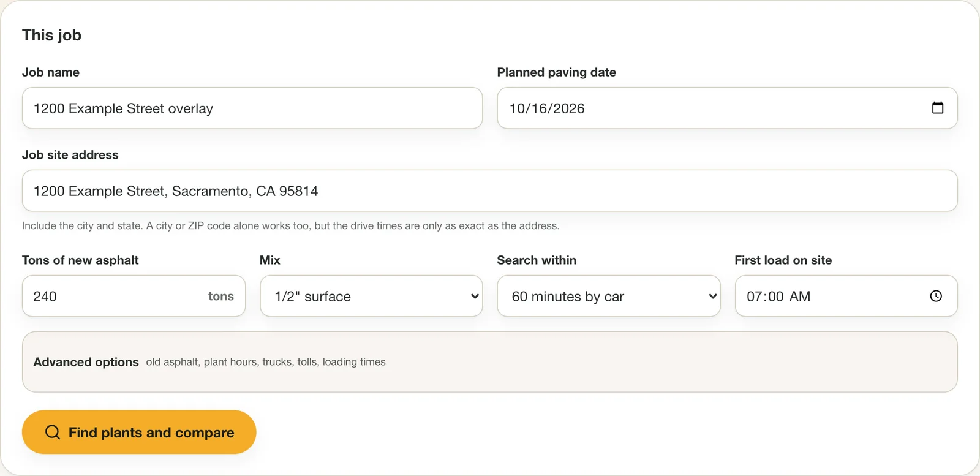Click the 'Planned paving date' label

coord(557,72)
